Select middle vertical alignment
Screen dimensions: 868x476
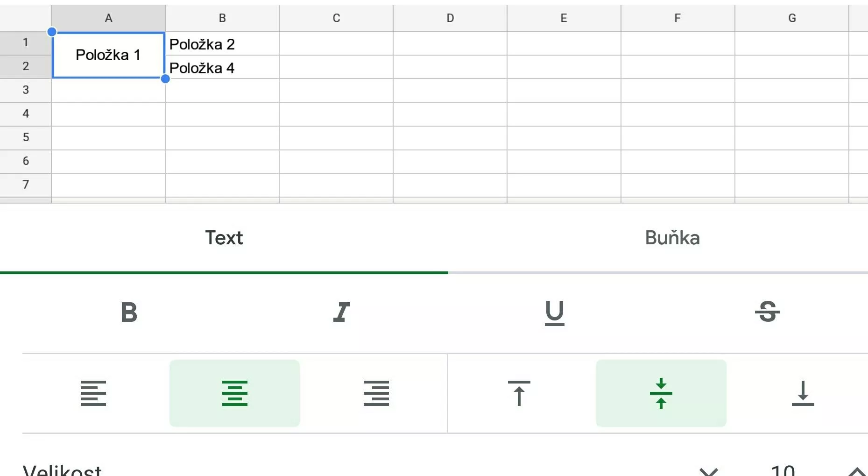(x=661, y=393)
